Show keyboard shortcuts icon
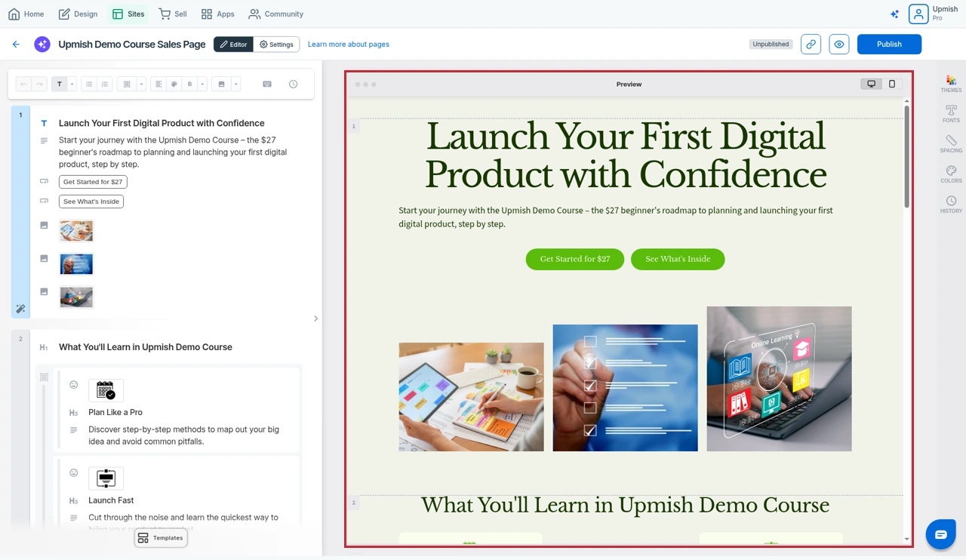This screenshot has height=560, width=966. coord(267,84)
